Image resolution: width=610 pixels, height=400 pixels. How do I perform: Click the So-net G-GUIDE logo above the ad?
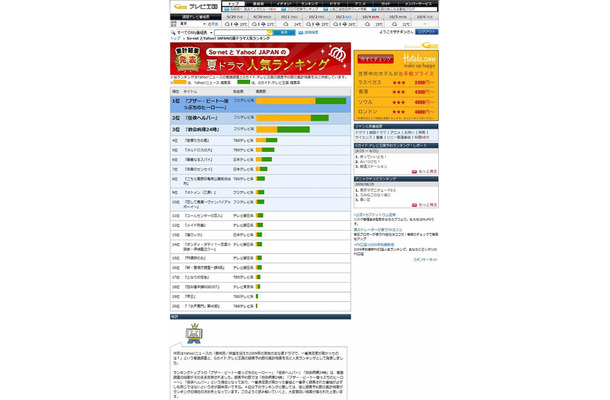(421, 46)
